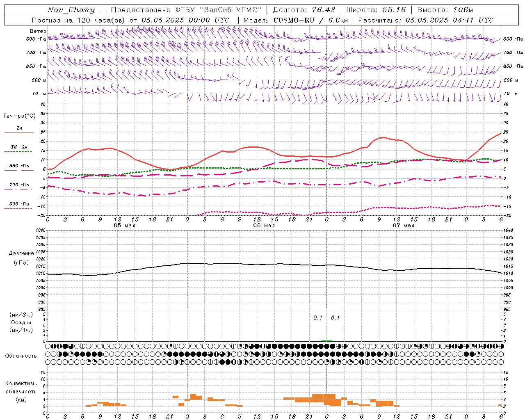The height and width of the screenshot is (420, 525).
Task: Click the '06 мая' date label
Action: pos(264,226)
